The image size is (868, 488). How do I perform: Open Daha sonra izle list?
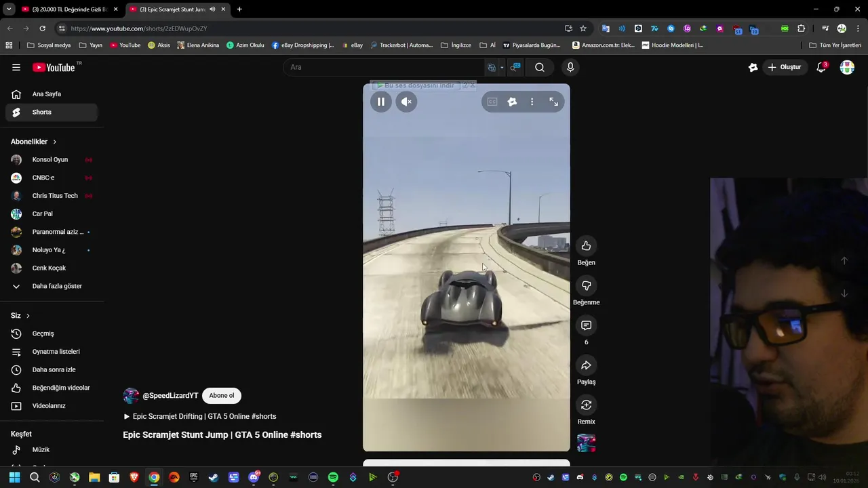coord(52,369)
